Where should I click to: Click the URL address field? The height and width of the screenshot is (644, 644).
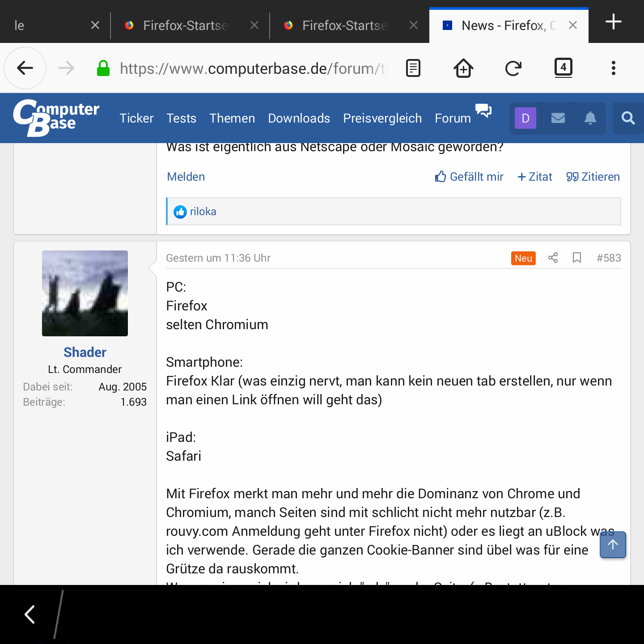[x=253, y=68]
